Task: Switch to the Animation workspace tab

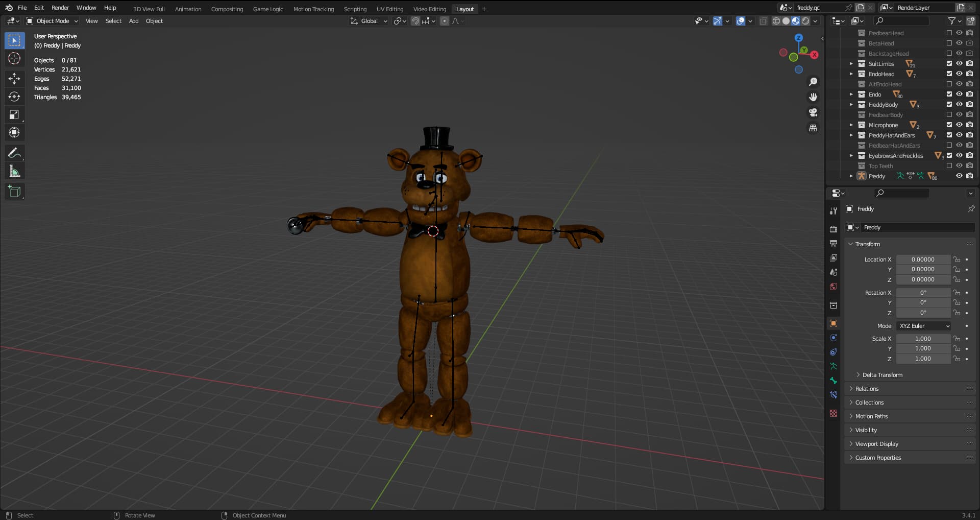Action: point(188,9)
